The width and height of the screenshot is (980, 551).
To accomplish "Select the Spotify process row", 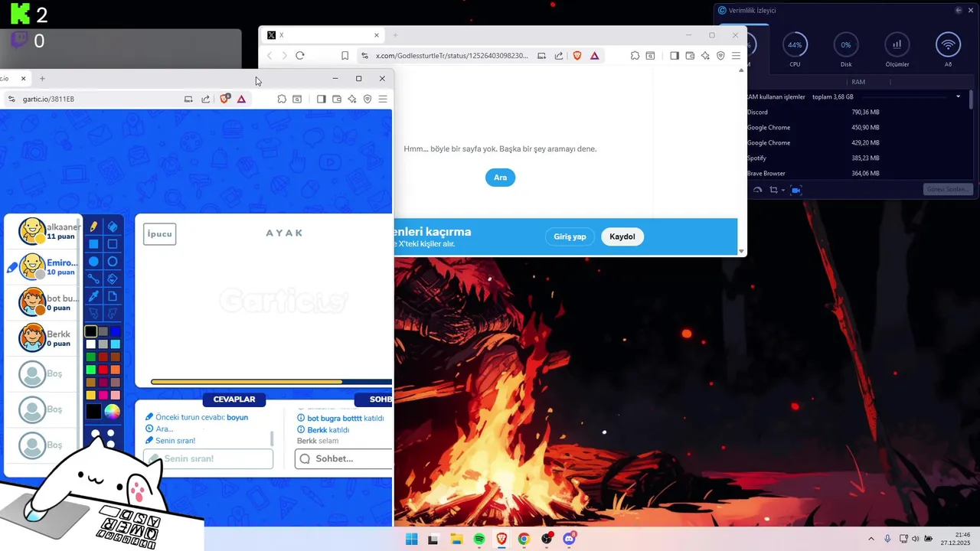I will point(856,158).
